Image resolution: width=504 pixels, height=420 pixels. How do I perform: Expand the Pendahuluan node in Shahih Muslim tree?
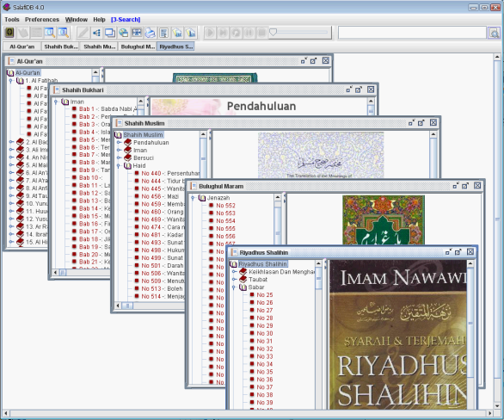click(x=119, y=143)
